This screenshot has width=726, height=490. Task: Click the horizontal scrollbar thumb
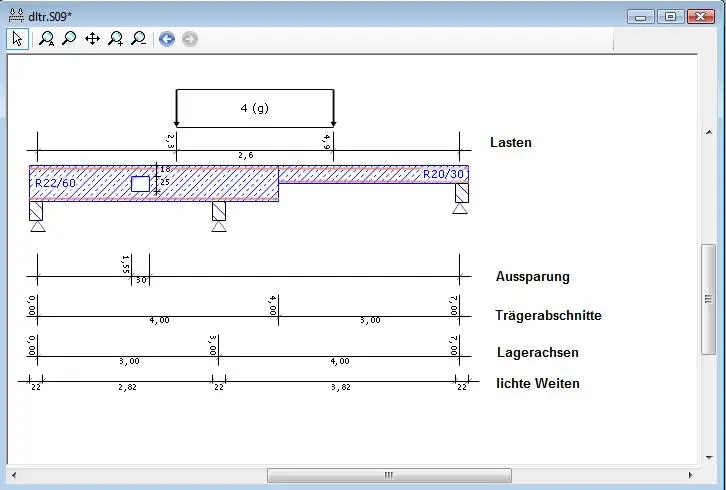tap(389, 475)
